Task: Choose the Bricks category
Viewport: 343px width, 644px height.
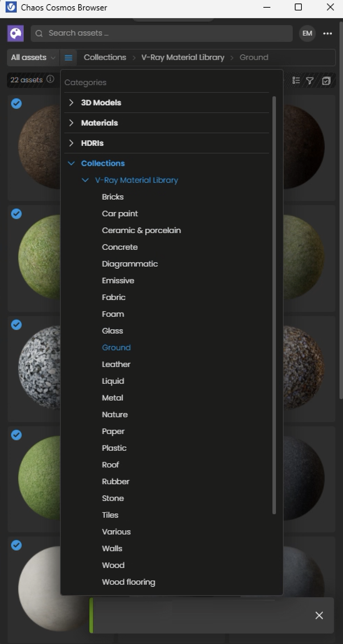Action: pos(113,197)
